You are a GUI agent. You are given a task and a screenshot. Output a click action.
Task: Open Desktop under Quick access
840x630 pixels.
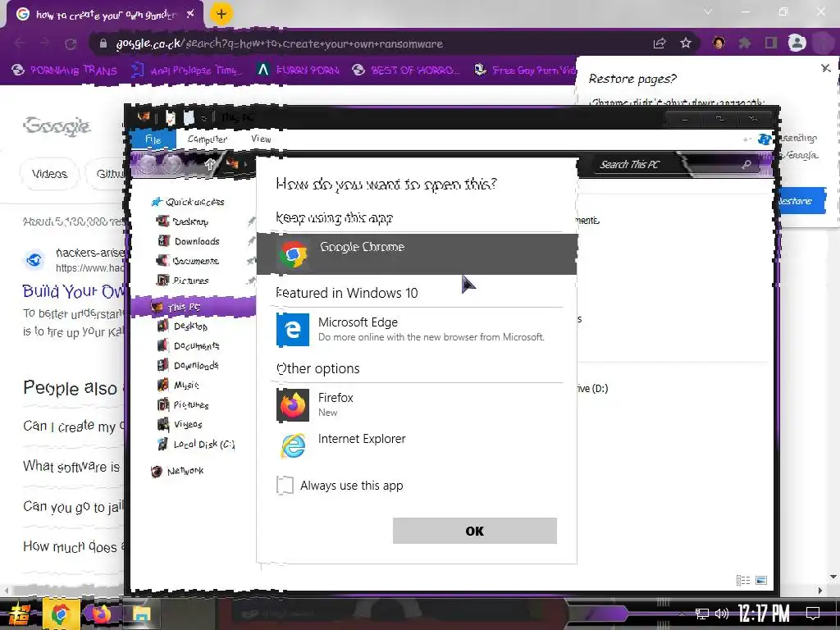click(182, 221)
